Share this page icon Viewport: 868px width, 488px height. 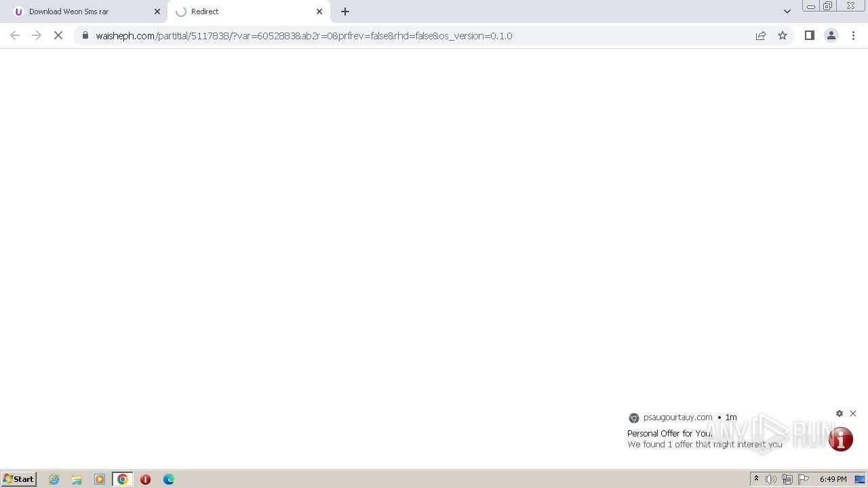[761, 35]
